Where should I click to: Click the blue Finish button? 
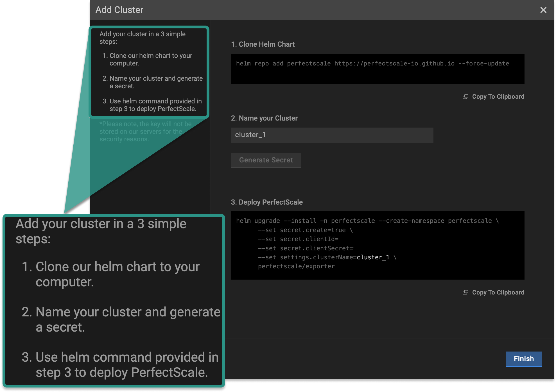523,359
